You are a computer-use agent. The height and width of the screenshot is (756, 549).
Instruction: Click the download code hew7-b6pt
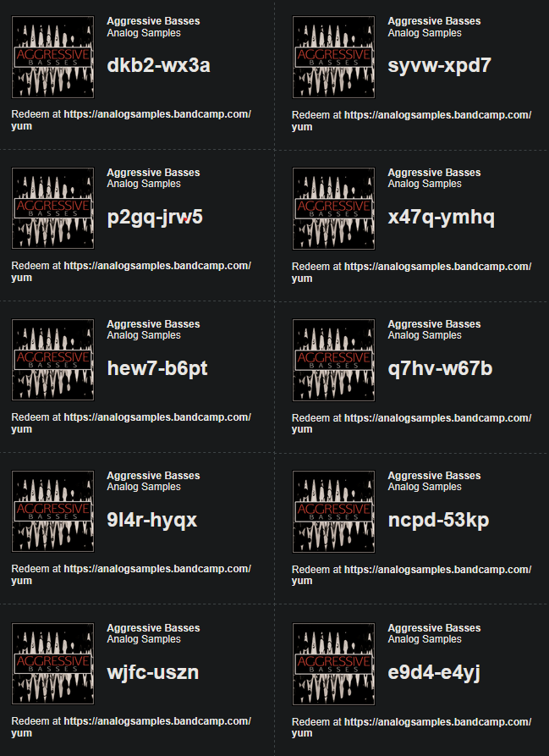click(x=157, y=369)
